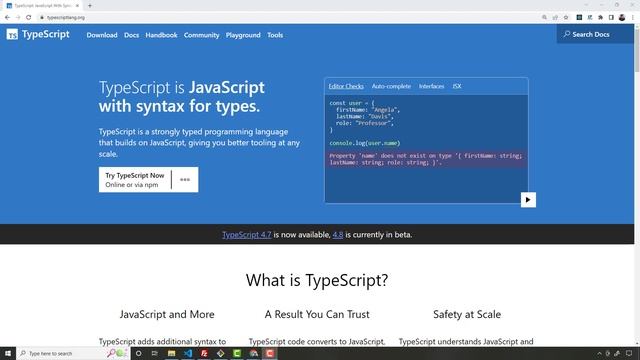Open the Tools nav item
640x360 pixels.
275,35
